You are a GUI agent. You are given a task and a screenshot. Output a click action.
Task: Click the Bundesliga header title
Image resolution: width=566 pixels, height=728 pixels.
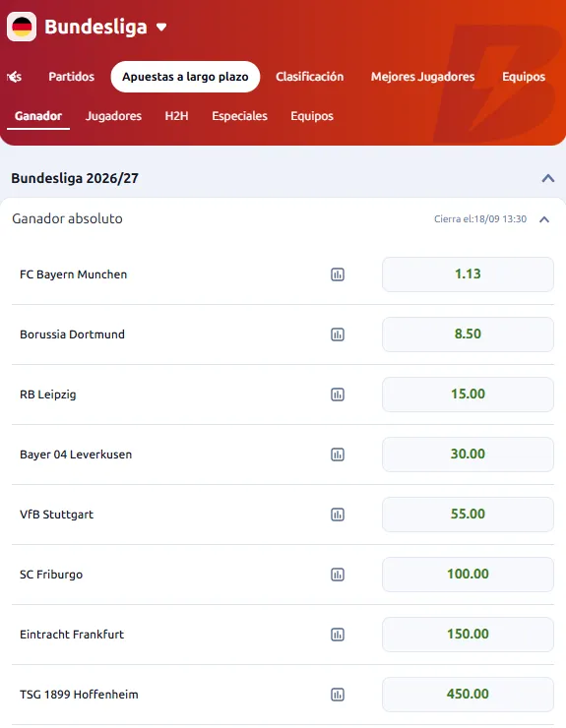pyautogui.click(x=95, y=27)
